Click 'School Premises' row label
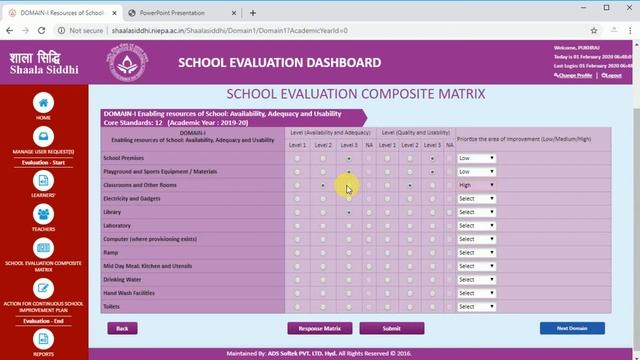The image size is (640, 360). pyautogui.click(x=123, y=158)
